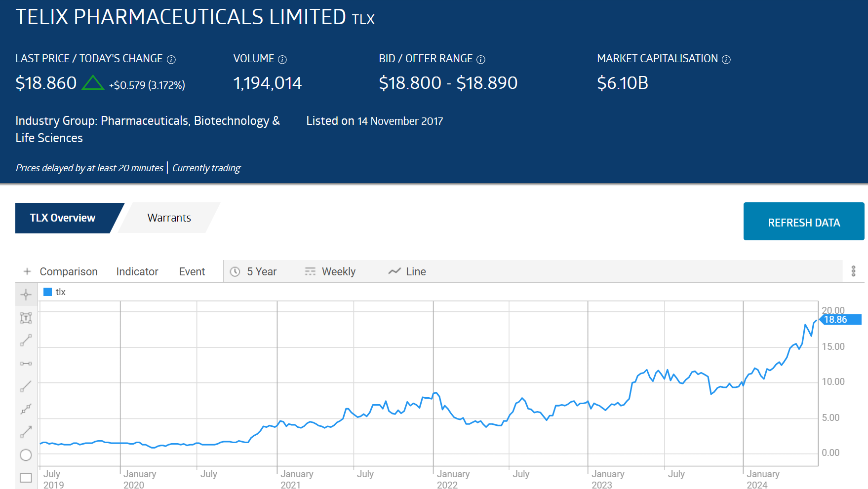Viewport: 868px width, 489px height.
Task: Click the Currently trading status text
Action: [206, 168]
